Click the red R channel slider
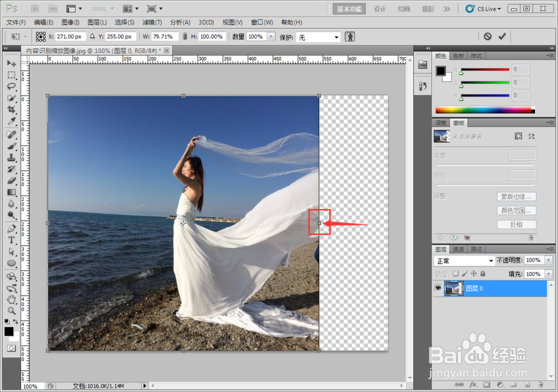This screenshot has width=558, height=392. [x=485, y=70]
